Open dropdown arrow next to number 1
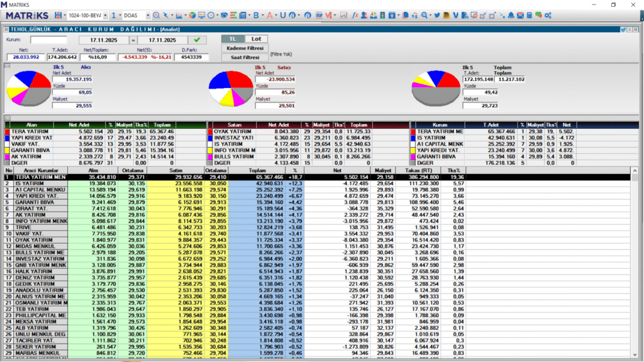The height and width of the screenshot is (362, 644). [x=120, y=15]
